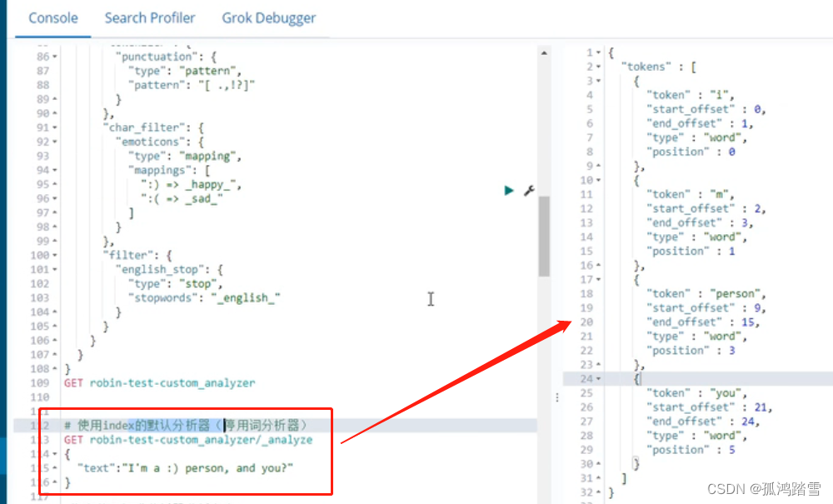Click the response "end_offset" : 24 line
The width and height of the screenshot is (833, 504).
pyautogui.click(x=703, y=422)
